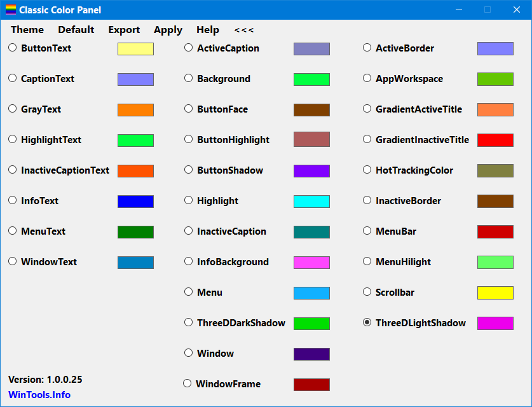This screenshot has height=407, width=532.
Task: Apply the current color settings
Action: 167,30
